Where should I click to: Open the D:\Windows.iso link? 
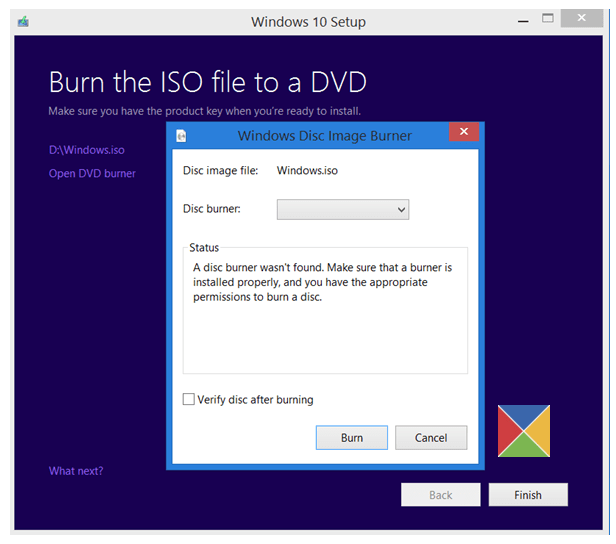pos(87,150)
